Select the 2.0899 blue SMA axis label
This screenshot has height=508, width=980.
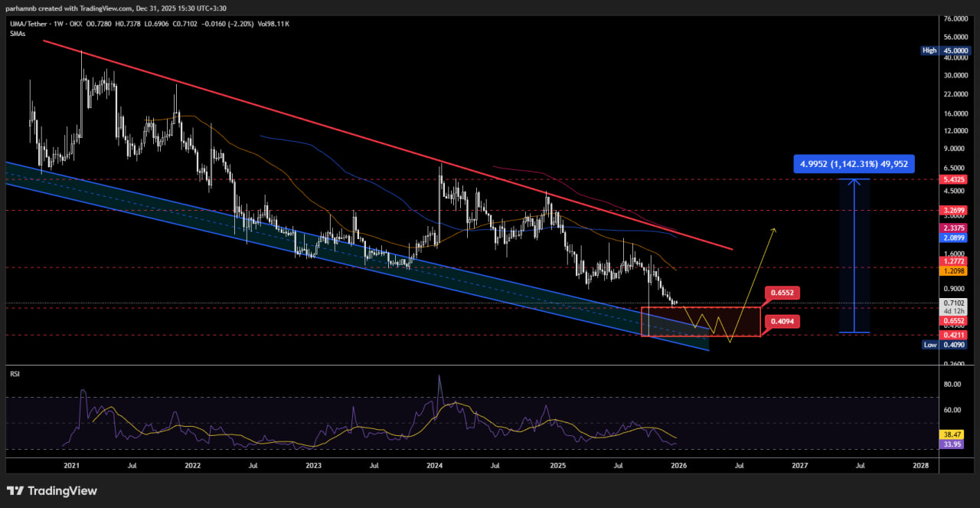[953, 238]
